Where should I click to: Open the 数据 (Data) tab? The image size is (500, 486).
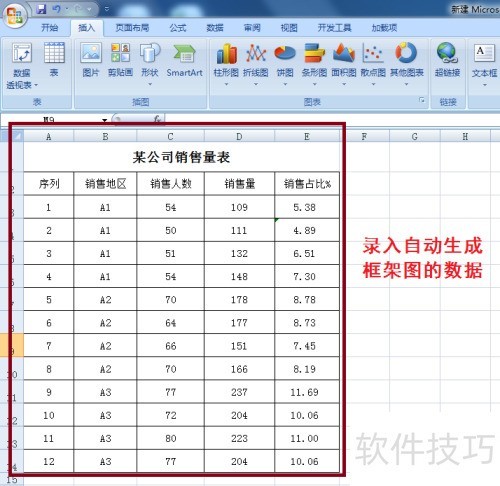[x=215, y=28]
